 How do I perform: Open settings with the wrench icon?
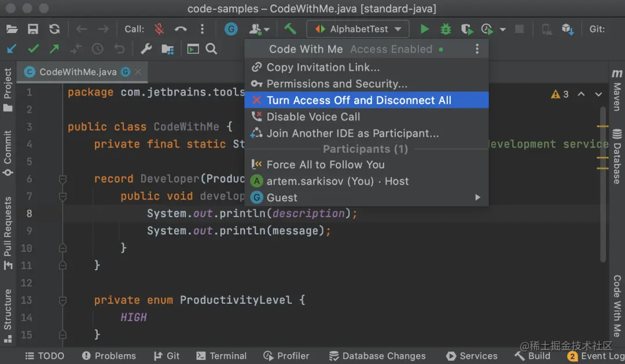(146, 49)
